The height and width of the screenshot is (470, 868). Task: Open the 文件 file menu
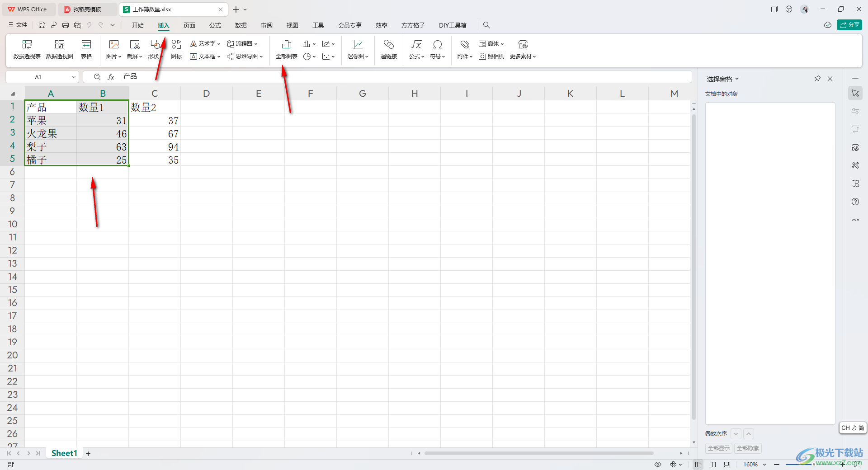[18, 25]
